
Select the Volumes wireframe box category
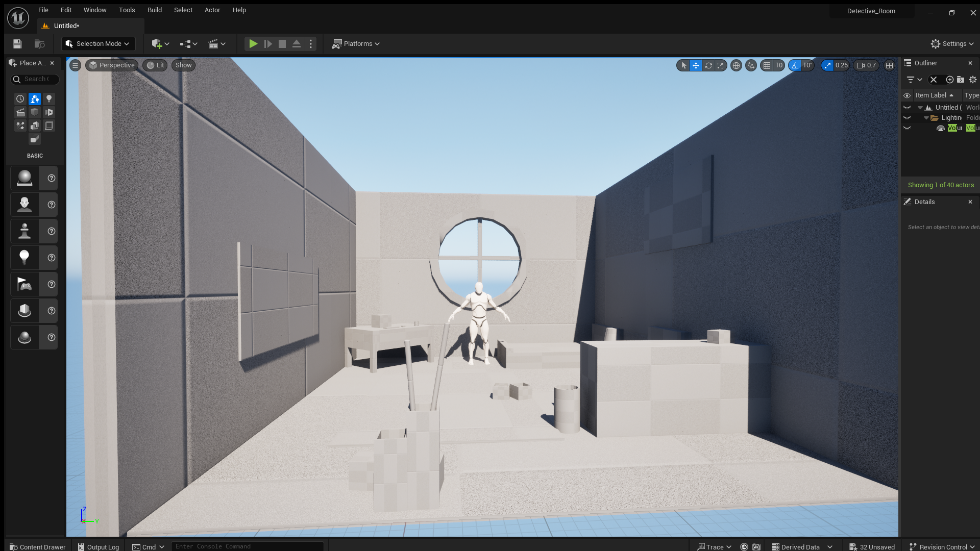[49, 126]
